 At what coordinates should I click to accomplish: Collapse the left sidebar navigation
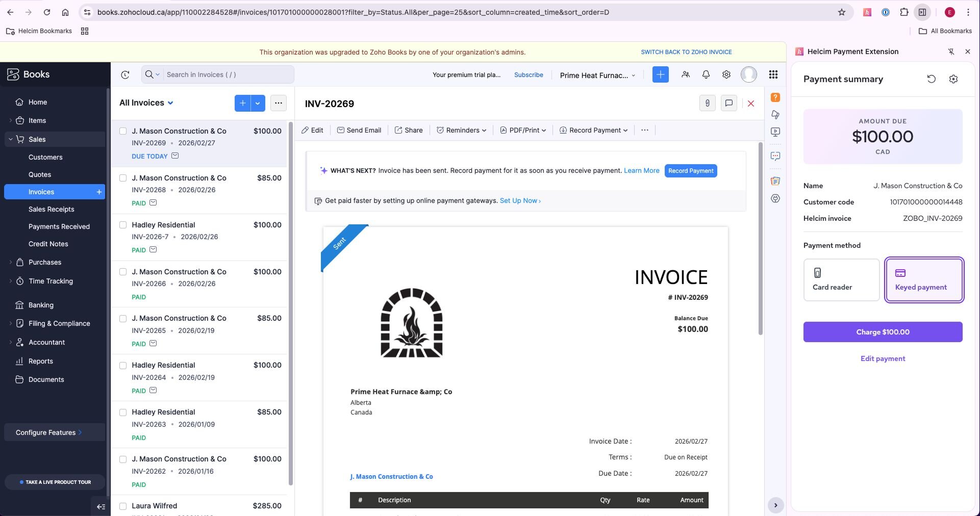tap(100, 506)
